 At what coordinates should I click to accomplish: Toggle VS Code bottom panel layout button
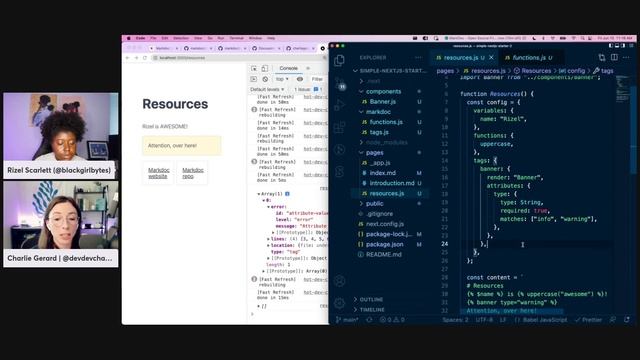(x=617, y=46)
